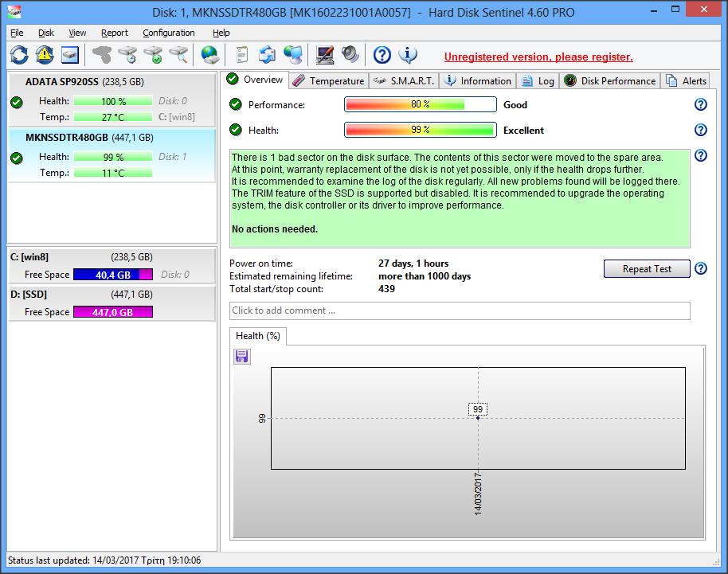Click into the 'Click to add comment' field
Screen dimensions: 728x574
460,310
